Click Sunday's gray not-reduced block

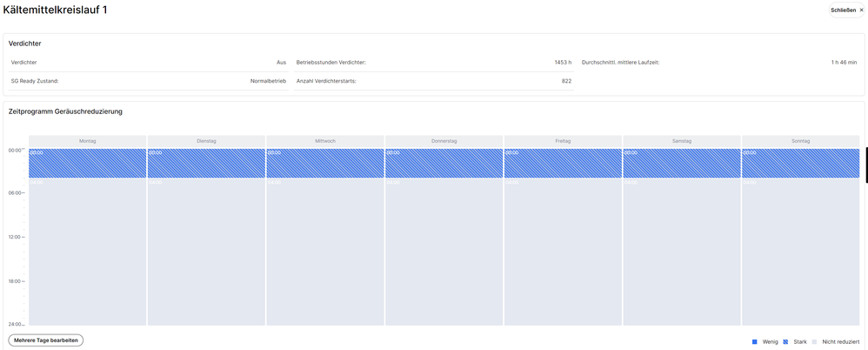[800, 252]
